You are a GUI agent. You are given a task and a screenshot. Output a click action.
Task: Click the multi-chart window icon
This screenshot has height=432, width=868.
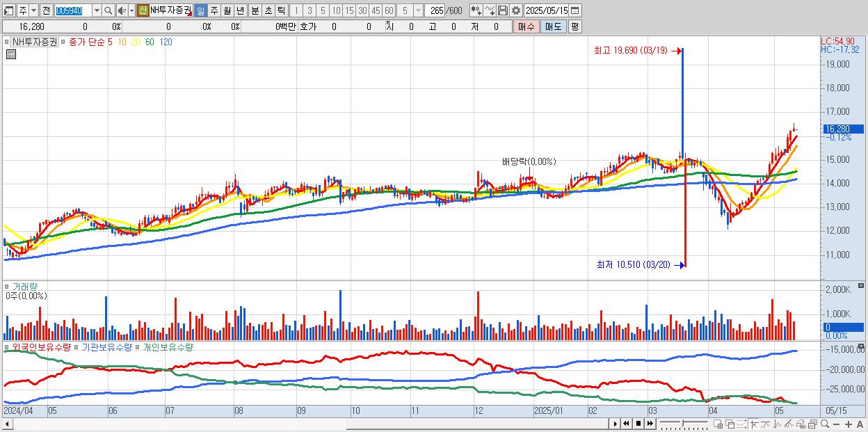pyautogui.click(x=813, y=424)
